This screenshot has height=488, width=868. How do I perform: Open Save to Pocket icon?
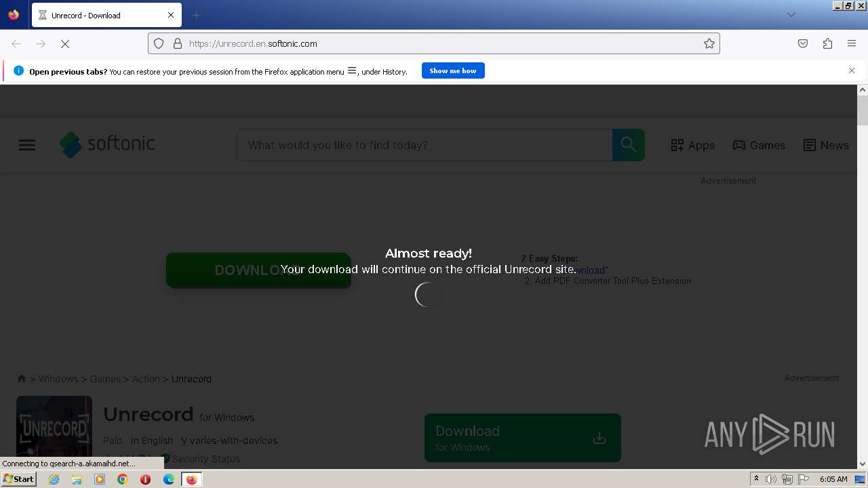point(803,43)
